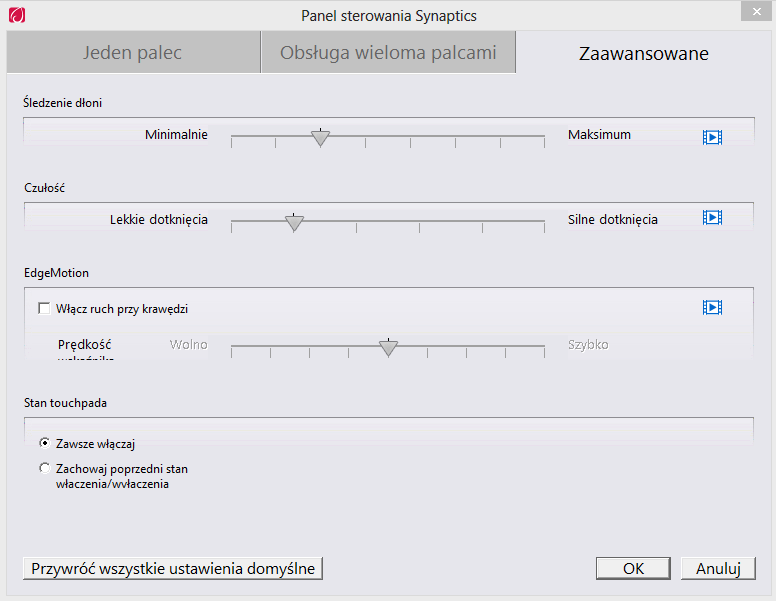Click Przywróć wszystkie ustawienia domyślne button
The width and height of the screenshot is (776, 601).
tap(173, 568)
